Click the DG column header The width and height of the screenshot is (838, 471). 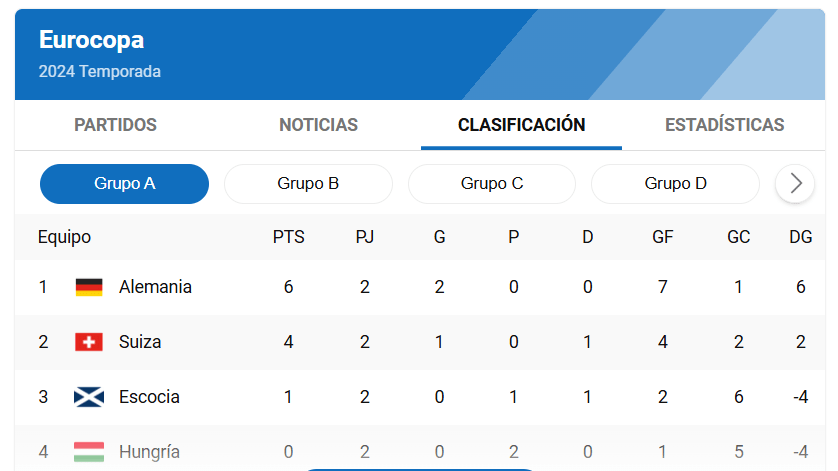pos(801,237)
